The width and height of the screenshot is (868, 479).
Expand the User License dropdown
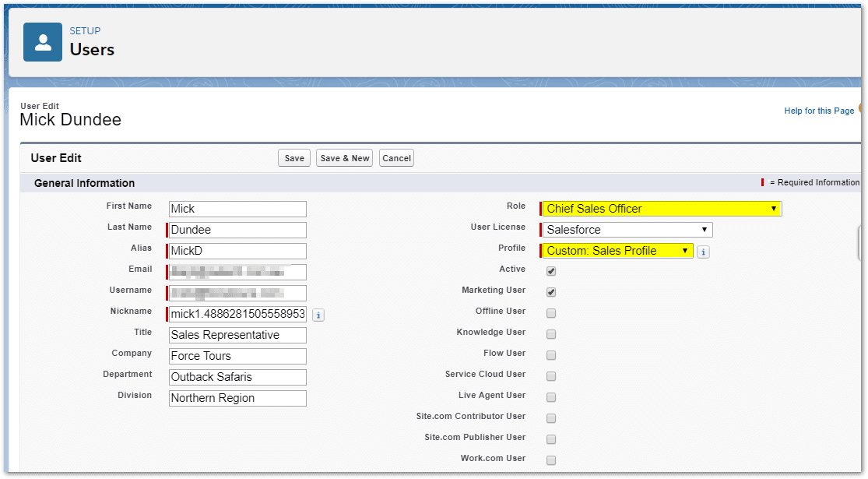(x=627, y=230)
